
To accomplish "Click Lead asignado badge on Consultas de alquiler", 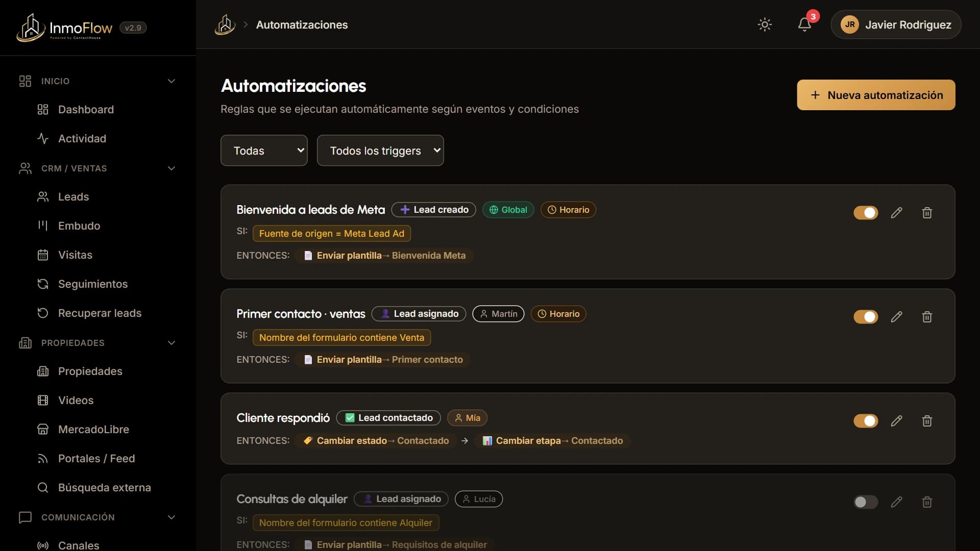I will pos(401,499).
